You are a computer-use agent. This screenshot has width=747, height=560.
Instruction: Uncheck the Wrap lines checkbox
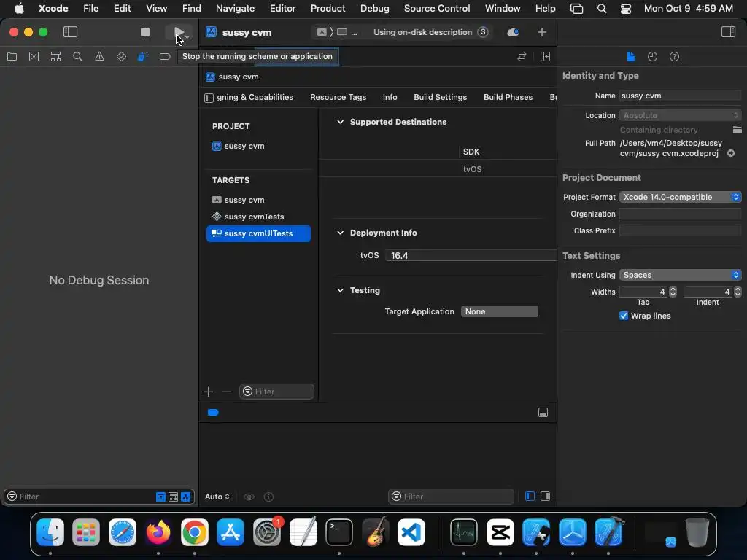pyautogui.click(x=624, y=316)
